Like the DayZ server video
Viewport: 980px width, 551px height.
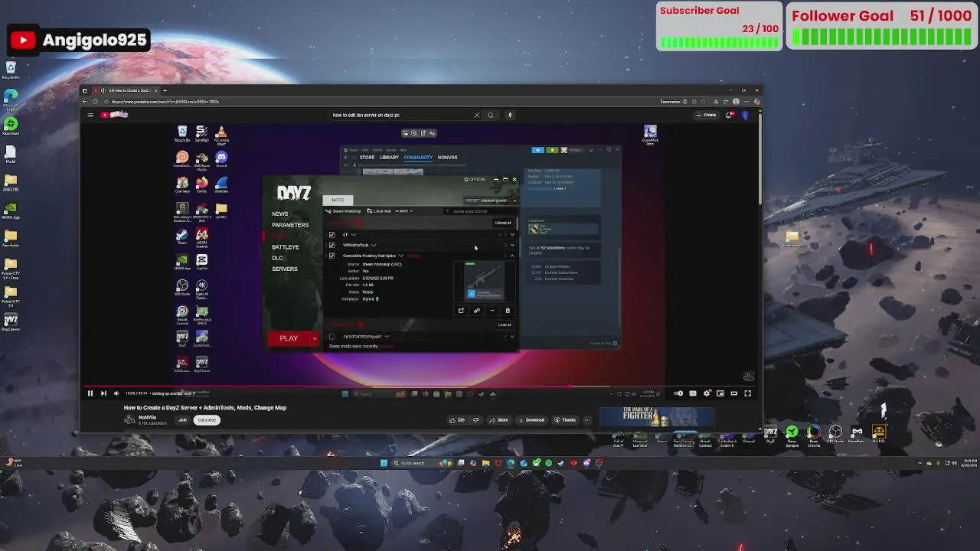point(458,419)
